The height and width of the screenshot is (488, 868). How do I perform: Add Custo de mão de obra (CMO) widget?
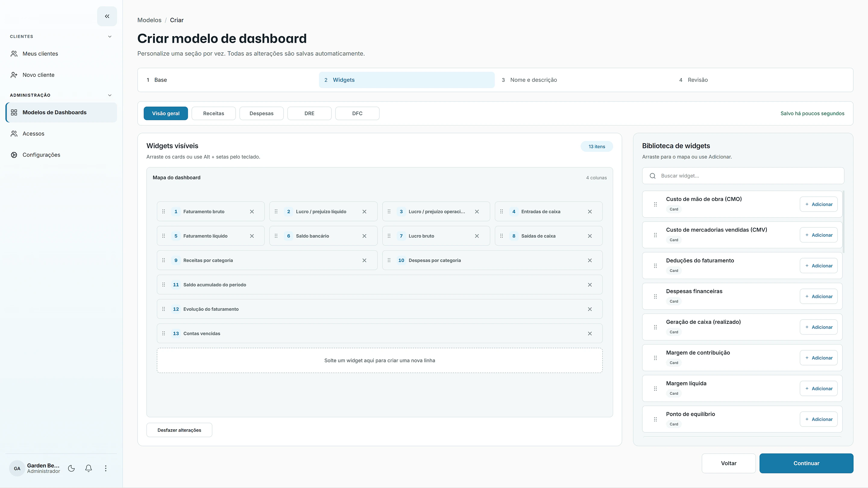(819, 204)
